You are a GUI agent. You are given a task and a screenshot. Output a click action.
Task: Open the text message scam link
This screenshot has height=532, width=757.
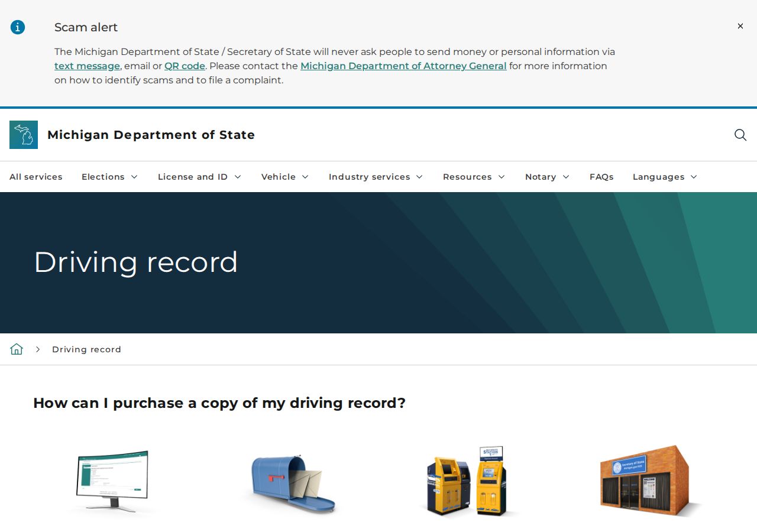pyautogui.click(x=87, y=66)
